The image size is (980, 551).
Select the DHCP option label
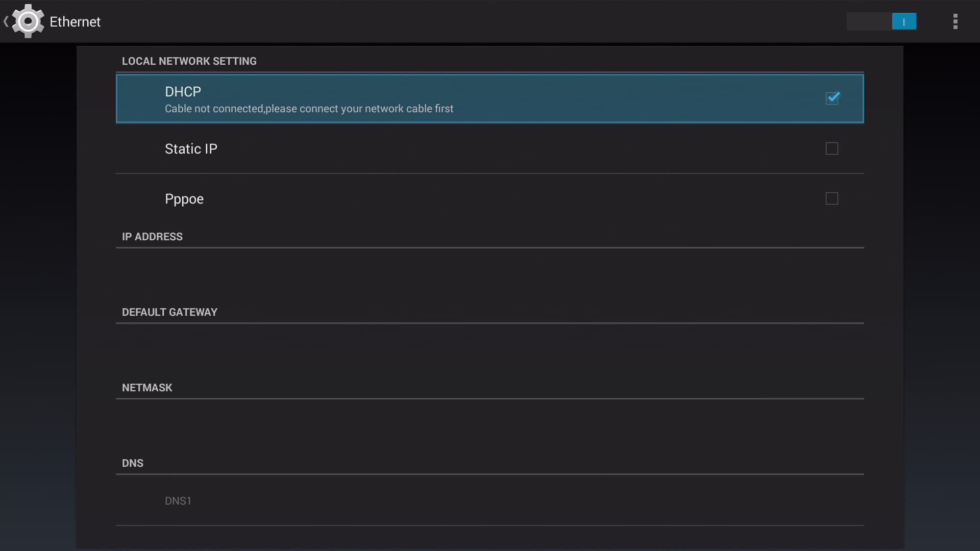pyautogui.click(x=183, y=92)
